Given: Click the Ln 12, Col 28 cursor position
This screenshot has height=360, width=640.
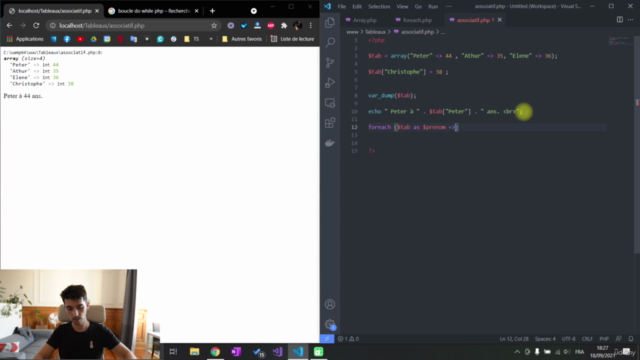Looking at the screenshot, I should [514, 339].
